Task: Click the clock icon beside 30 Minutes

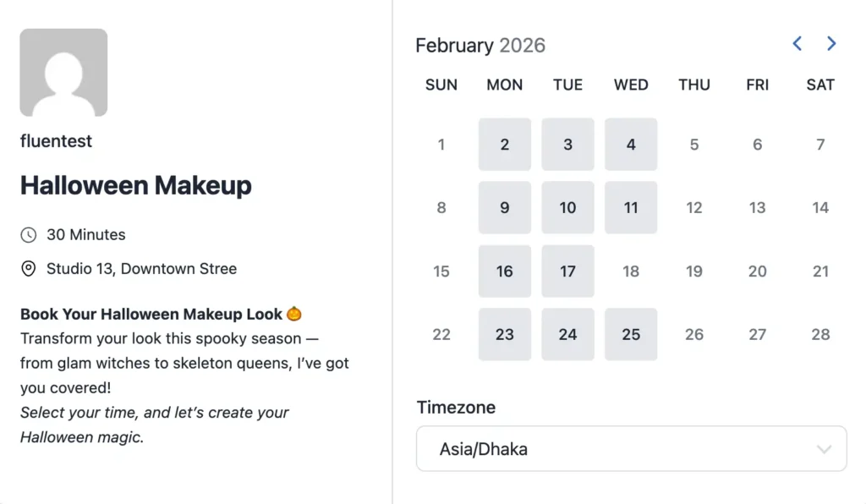Action: click(28, 234)
